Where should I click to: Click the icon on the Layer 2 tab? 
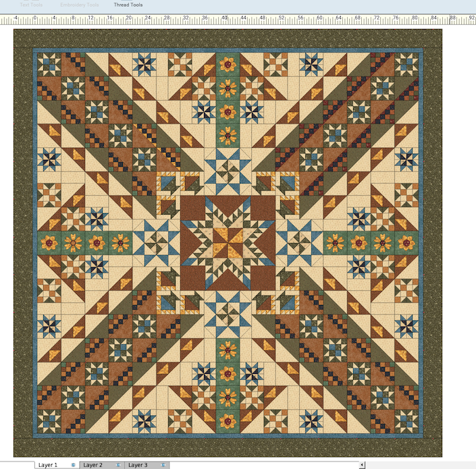click(118, 465)
